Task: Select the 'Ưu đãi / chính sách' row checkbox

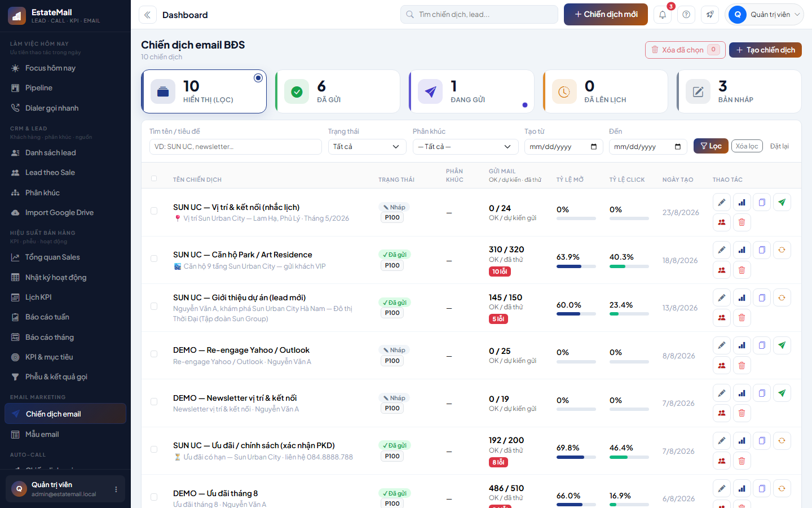Action: [154, 449]
